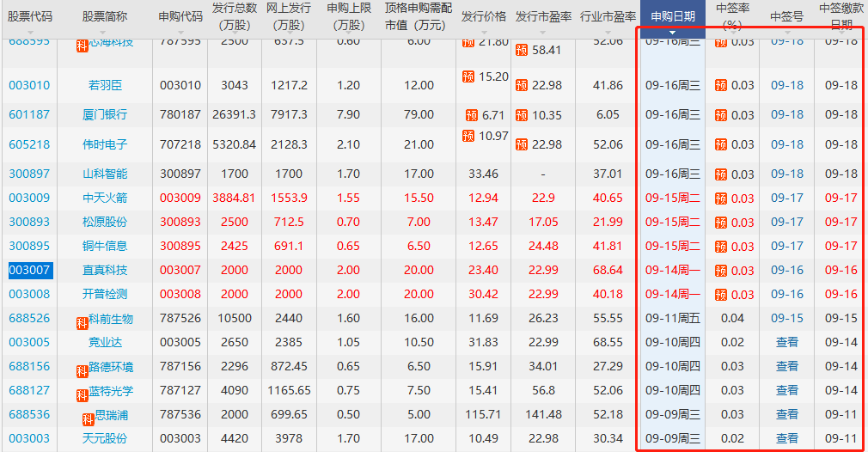Open 中签号 date 09-17 in 中天火箭 row
868x452 pixels.
(x=786, y=198)
